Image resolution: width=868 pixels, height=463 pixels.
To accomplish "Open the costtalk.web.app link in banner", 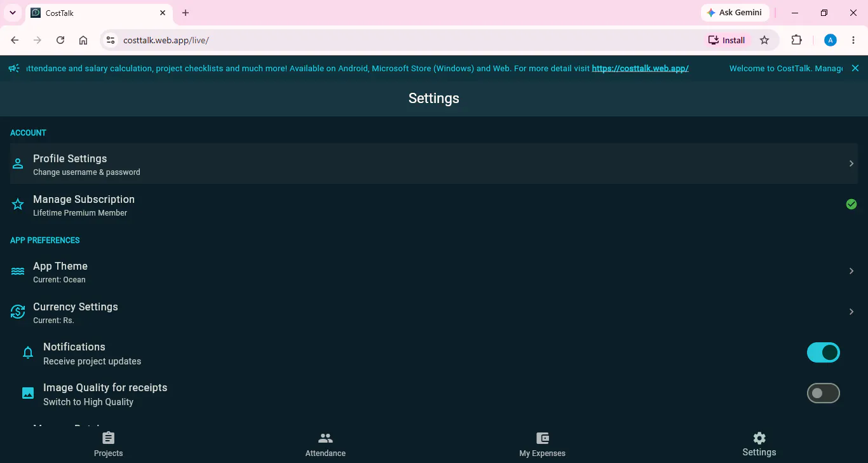I will click(640, 68).
